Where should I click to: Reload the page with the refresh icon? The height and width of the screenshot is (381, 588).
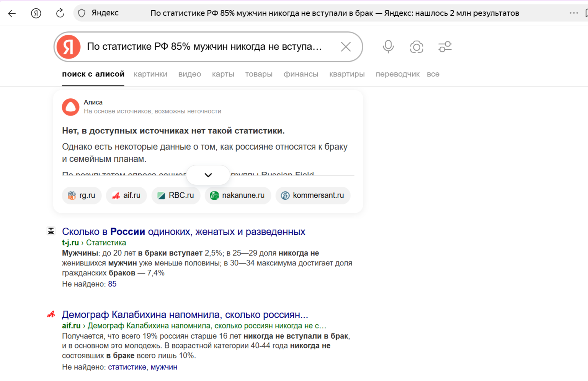point(60,13)
